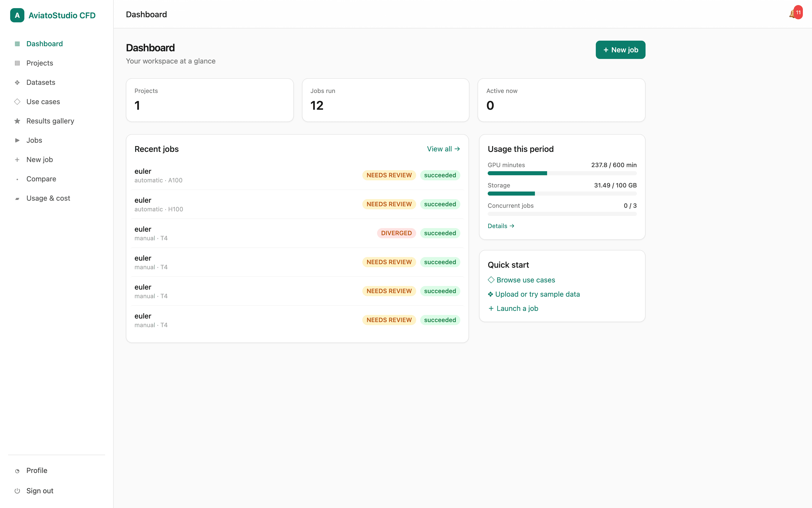Open the euler automatic A100 job row
The image size is (812, 508).
pos(297,175)
